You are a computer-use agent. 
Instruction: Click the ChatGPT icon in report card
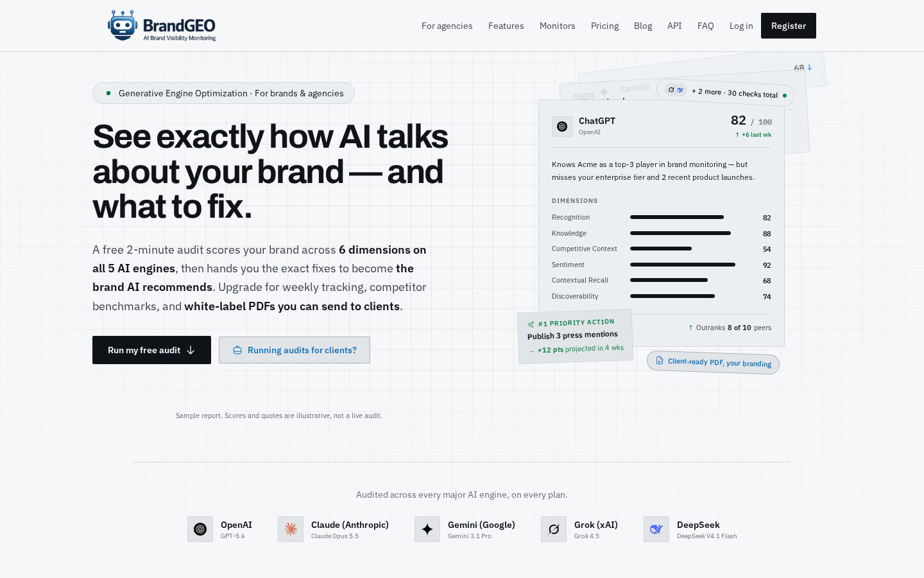click(562, 127)
